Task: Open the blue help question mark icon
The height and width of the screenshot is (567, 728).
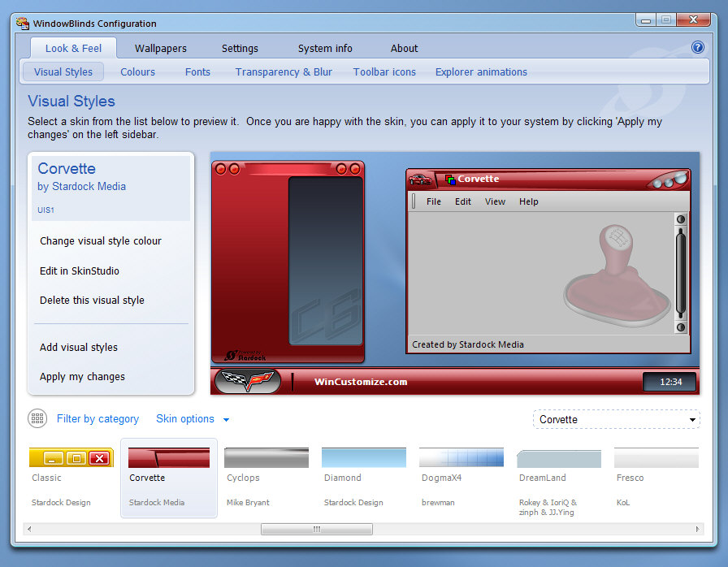Action: [697, 47]
